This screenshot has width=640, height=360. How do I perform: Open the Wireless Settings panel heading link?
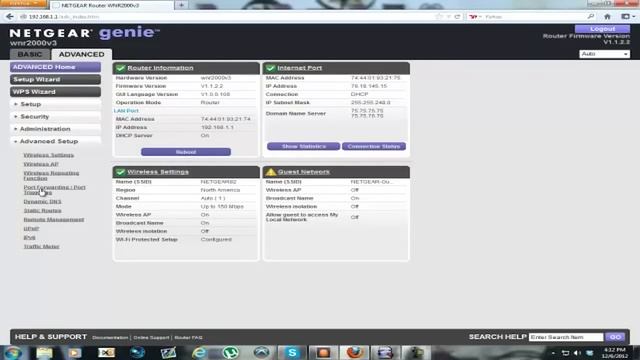[x=158, y=172]
